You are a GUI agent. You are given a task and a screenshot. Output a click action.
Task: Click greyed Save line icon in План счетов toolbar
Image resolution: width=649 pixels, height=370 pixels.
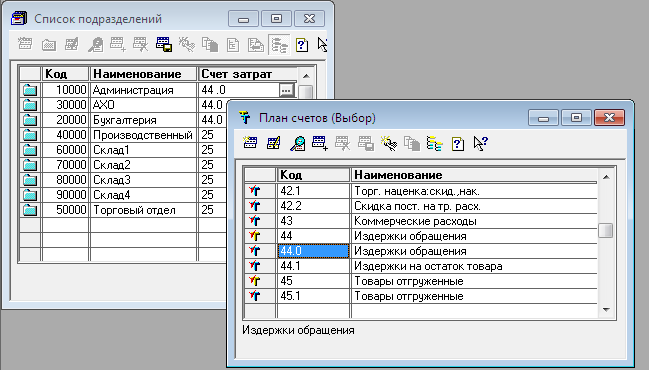366,143
